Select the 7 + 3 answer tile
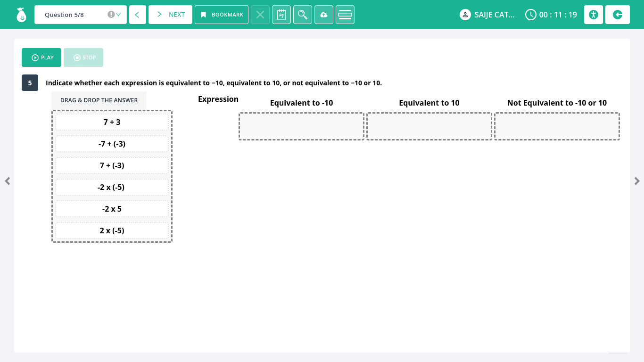 112,122
